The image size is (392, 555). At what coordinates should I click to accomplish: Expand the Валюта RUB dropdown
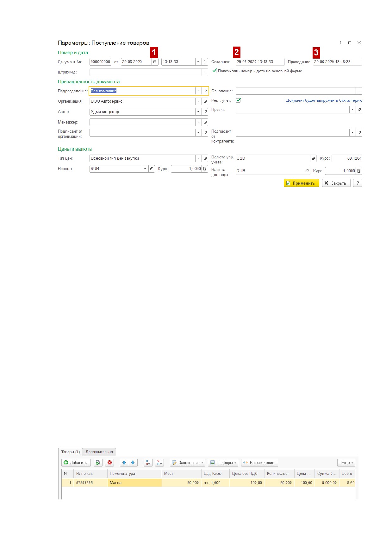click(x=145, y=169)
